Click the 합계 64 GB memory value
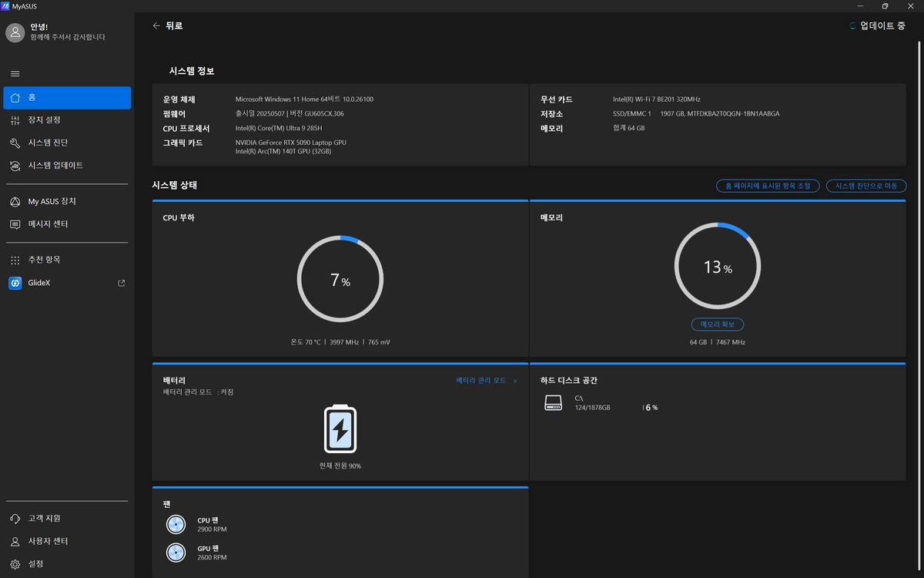The height and width of the screenshot is (578, 924). tap(629, 128)
